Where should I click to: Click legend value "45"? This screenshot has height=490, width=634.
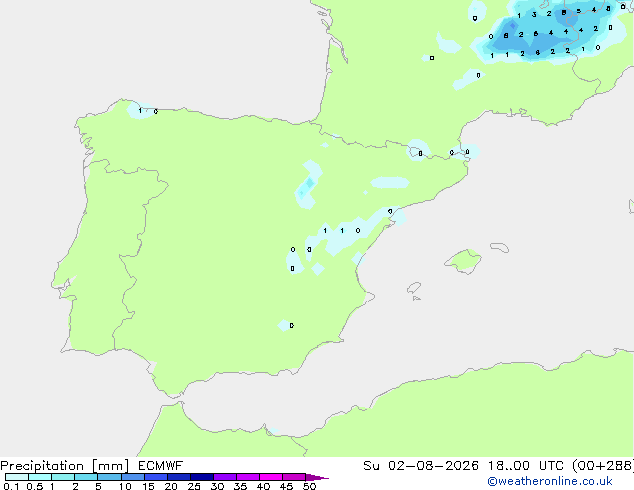286,486
